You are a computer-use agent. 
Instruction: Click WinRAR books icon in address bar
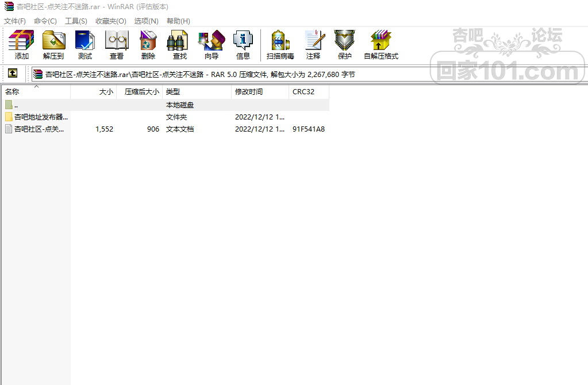pyautogui.click(x=37, y=74)
